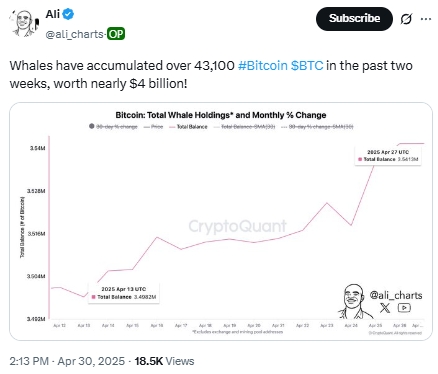This screenshot has height=374, width=438.
Task: Click the Grok slashed-circle icon
Action: (406, 19)
